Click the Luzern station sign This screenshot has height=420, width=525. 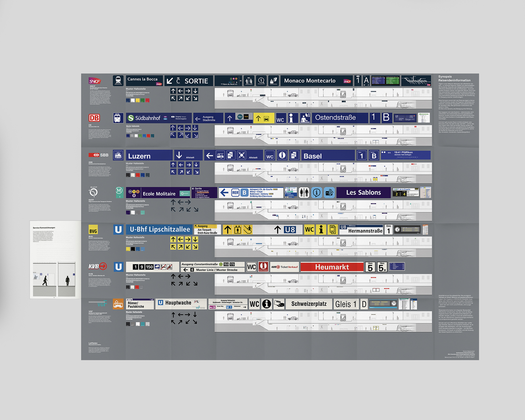tap(149, 155)
